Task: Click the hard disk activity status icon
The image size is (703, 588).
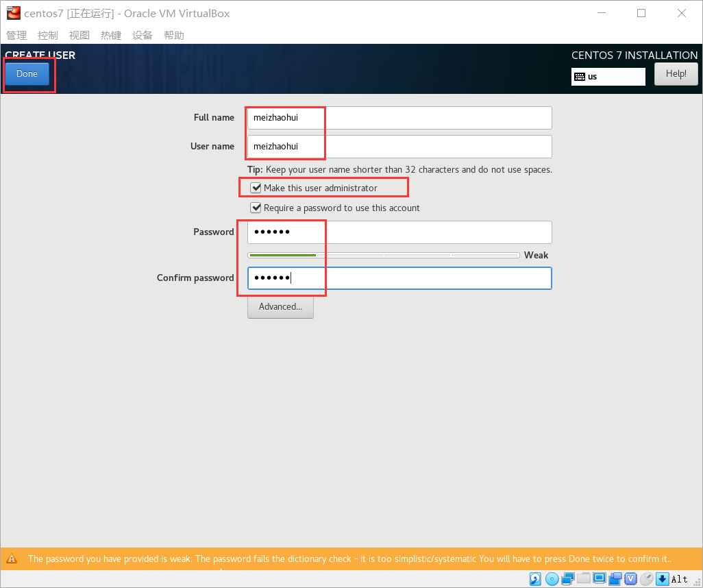Action: (536, 579)
